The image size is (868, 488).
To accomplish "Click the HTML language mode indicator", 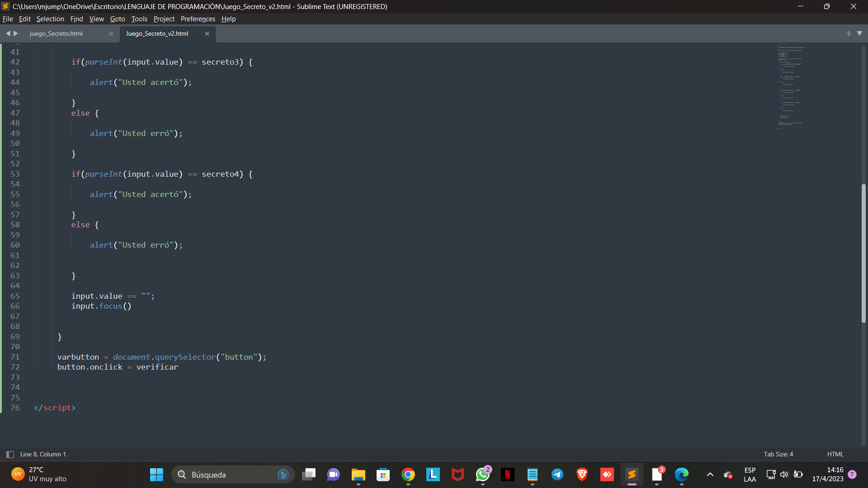I will click(835, 454).
